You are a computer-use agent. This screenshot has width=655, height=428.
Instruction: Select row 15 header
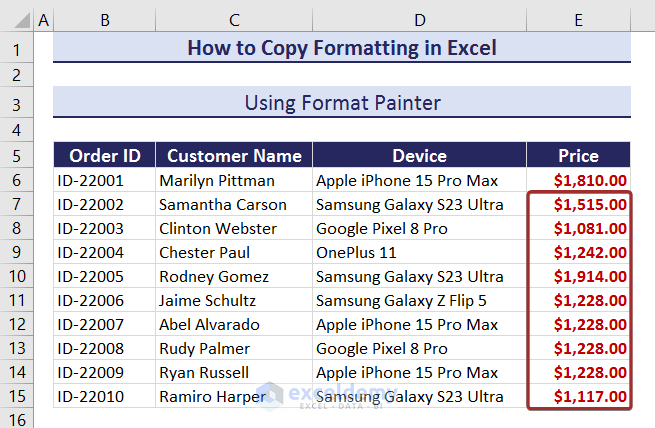pos(17,396)
